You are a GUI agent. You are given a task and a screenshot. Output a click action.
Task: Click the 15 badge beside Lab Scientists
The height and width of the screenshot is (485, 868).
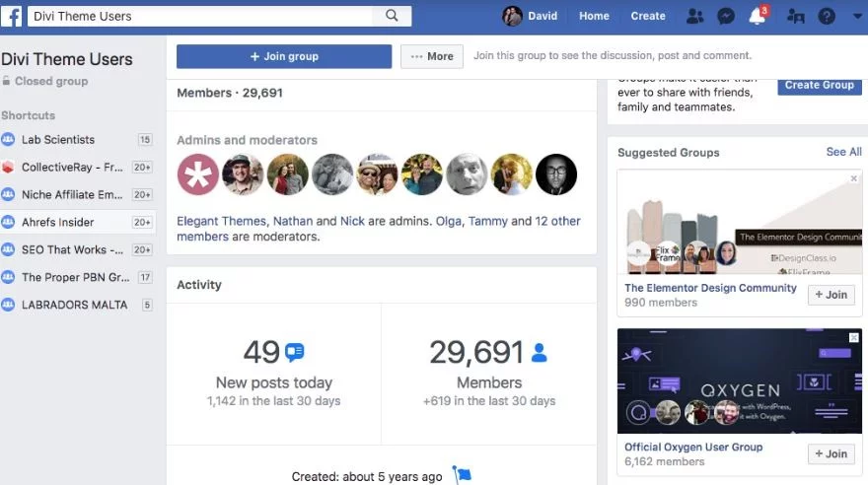point(145,139)
